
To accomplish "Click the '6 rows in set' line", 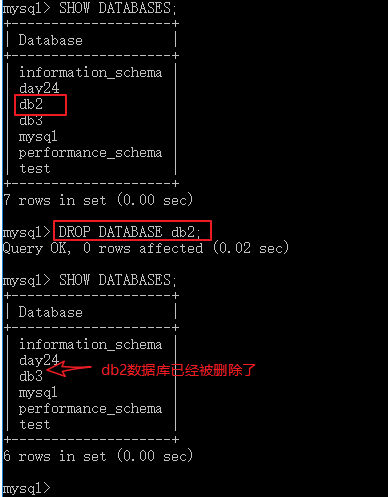I will coord(98,456).
